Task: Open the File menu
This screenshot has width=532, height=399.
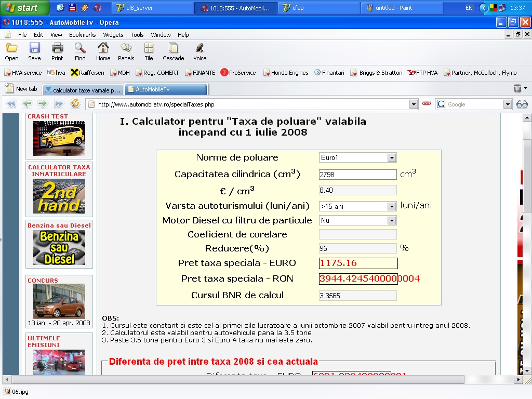Action: point(22,35)
